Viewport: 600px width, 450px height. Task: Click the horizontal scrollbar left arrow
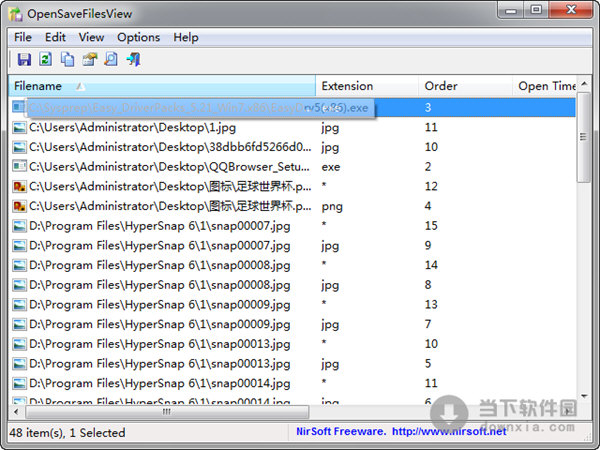[x=16, y=412]
